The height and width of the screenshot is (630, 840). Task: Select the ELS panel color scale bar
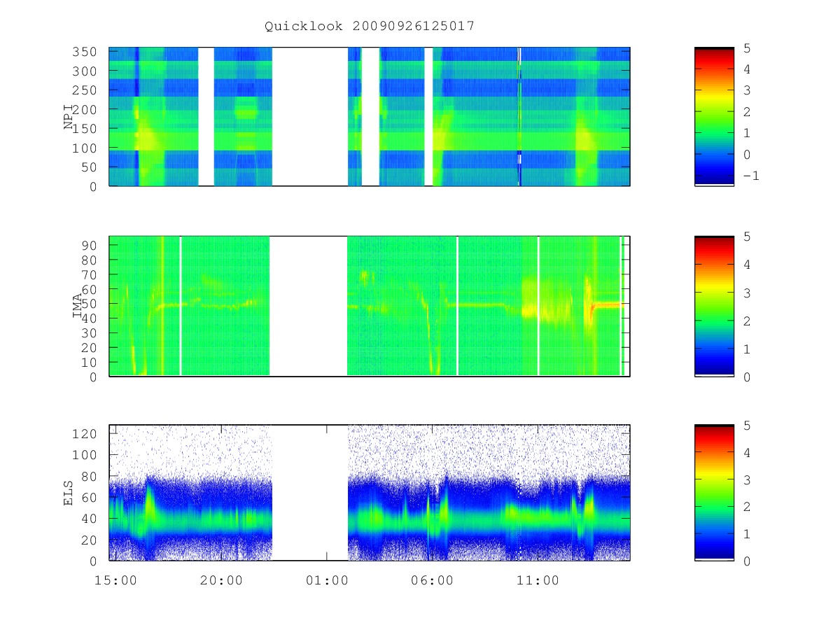714,493
